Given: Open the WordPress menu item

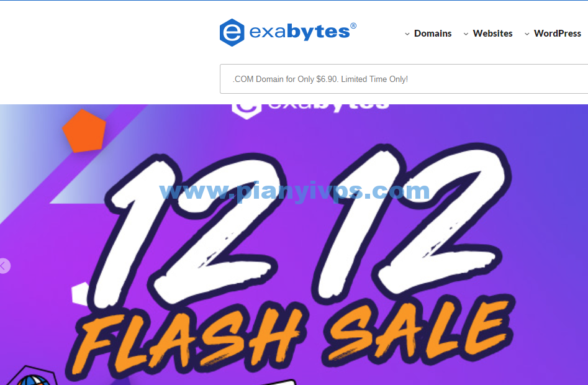Looking at the screenshot, I should click(557, 34).
